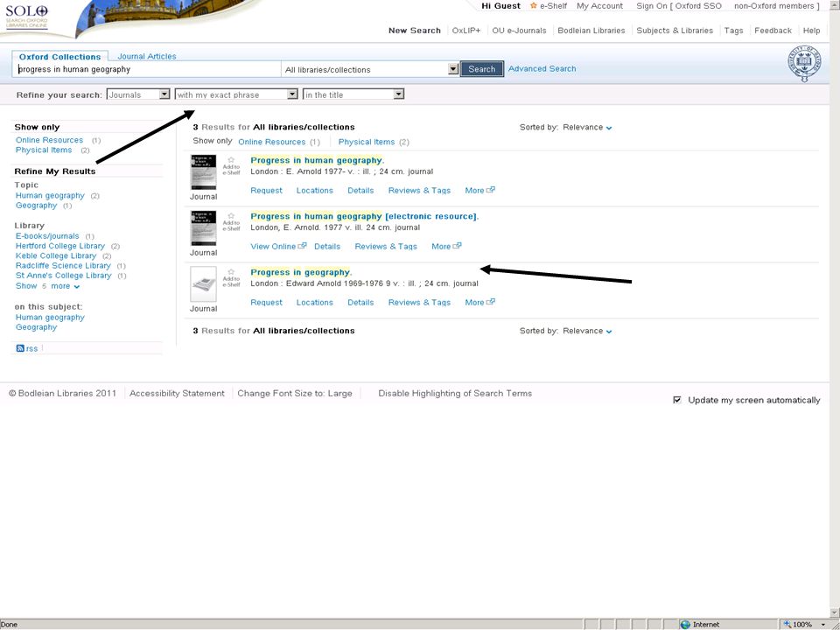The width and height of the screenshot is (840, 630).
Task: Open Locations for Progress in geography
Action: coord(314,302)
